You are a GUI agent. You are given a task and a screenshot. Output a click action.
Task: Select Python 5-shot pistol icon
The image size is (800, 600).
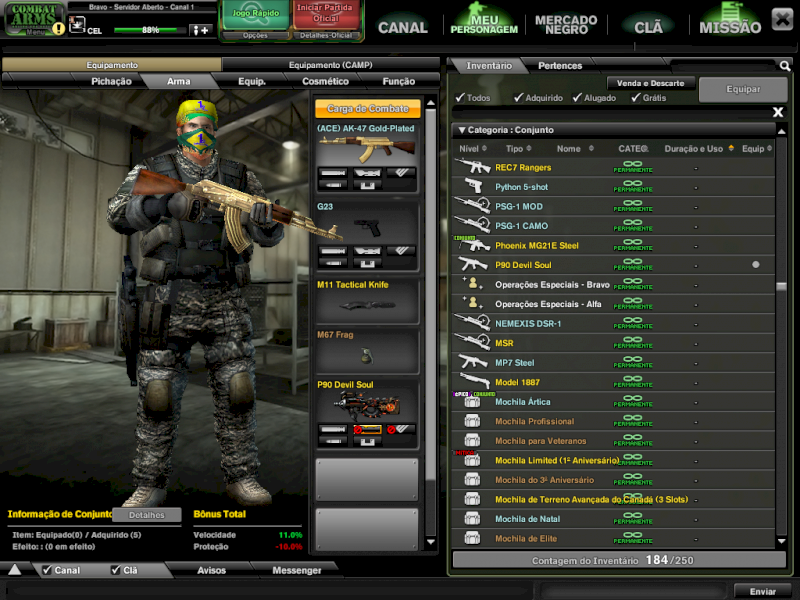[x=473, y=186]
